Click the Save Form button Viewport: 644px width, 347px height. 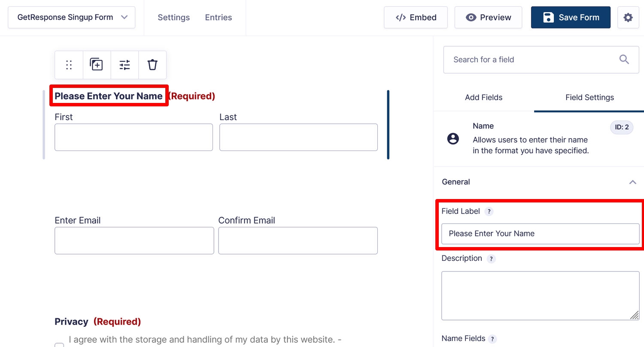point(571,18)
